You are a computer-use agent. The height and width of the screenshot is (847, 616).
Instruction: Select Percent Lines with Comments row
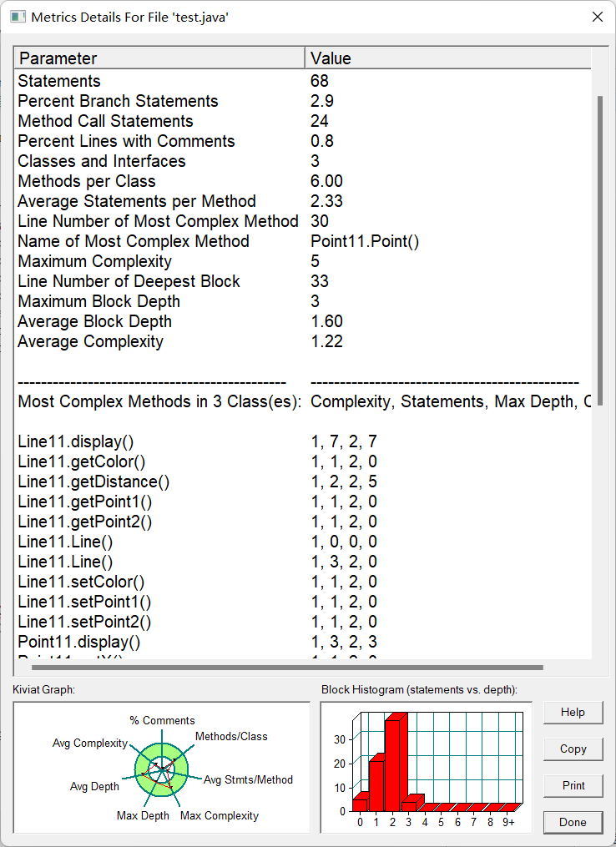coord(303,141)
